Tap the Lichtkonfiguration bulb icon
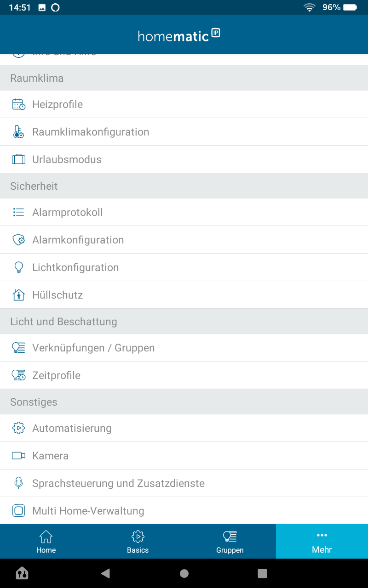The height and width of the screenshot is (588, 368). (18, 267)
